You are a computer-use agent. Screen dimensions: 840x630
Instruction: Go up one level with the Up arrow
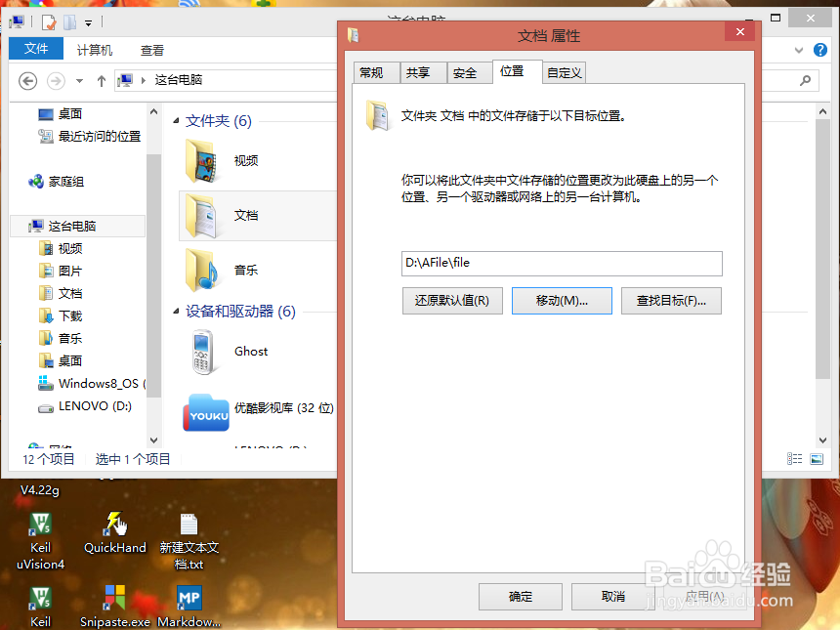[102, 81]
